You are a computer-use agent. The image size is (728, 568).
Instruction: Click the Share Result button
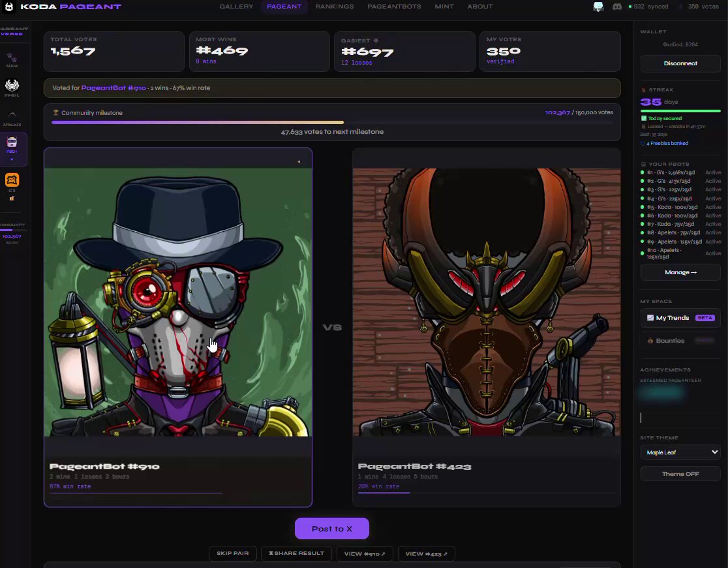(x=296, y=554)
